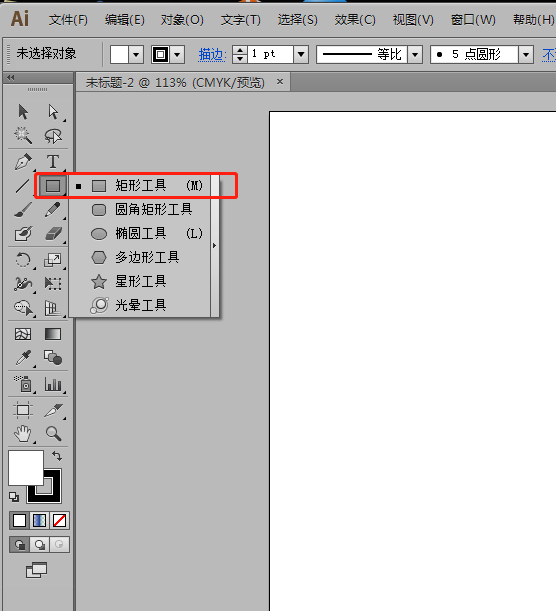Select the Selection tool (black arrow)

pyautogui.click(x=23, y=112)
